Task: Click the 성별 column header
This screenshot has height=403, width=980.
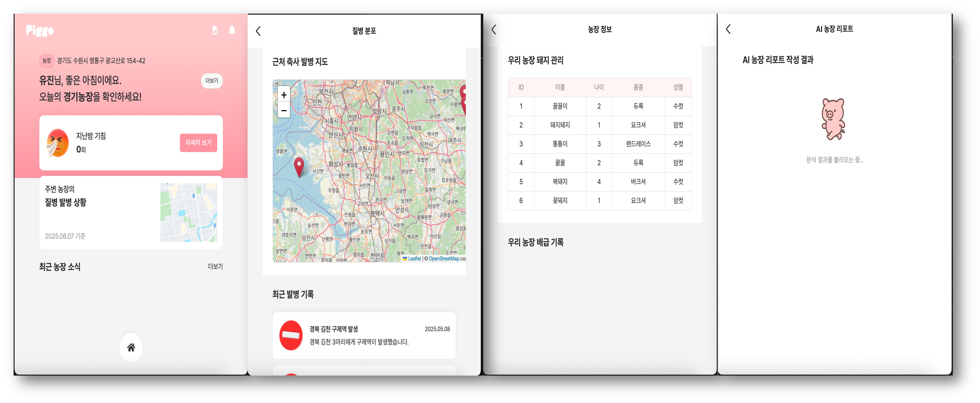Action: (678, 87)
